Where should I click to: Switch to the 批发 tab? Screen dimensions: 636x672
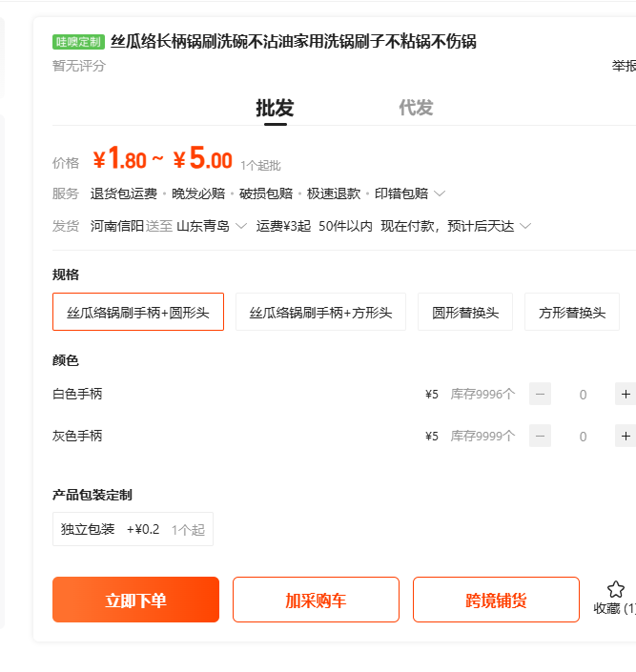click(x=275, y=108)
